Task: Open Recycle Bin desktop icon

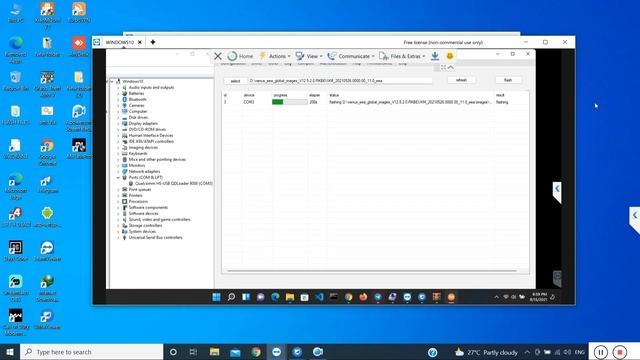Action: [16, 80]
